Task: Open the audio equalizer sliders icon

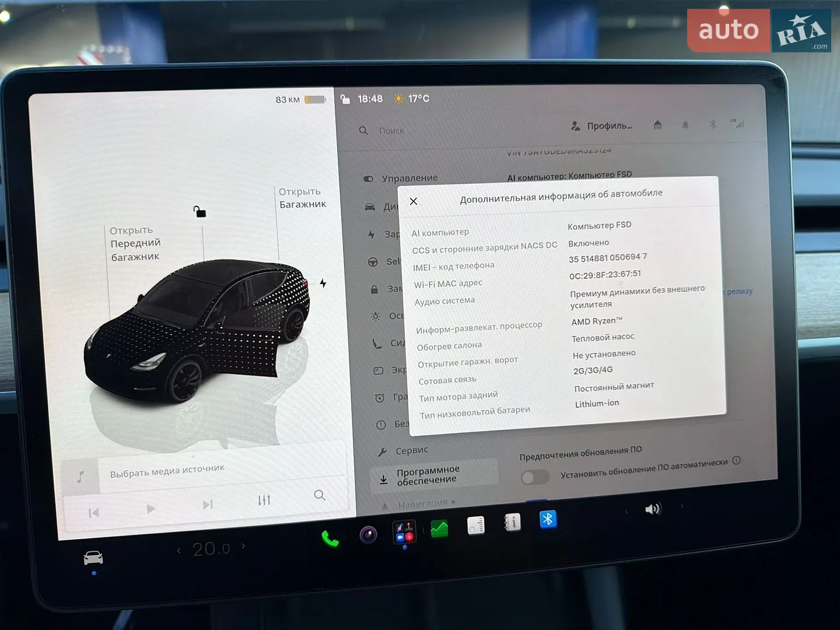Action: coord(264,500)
